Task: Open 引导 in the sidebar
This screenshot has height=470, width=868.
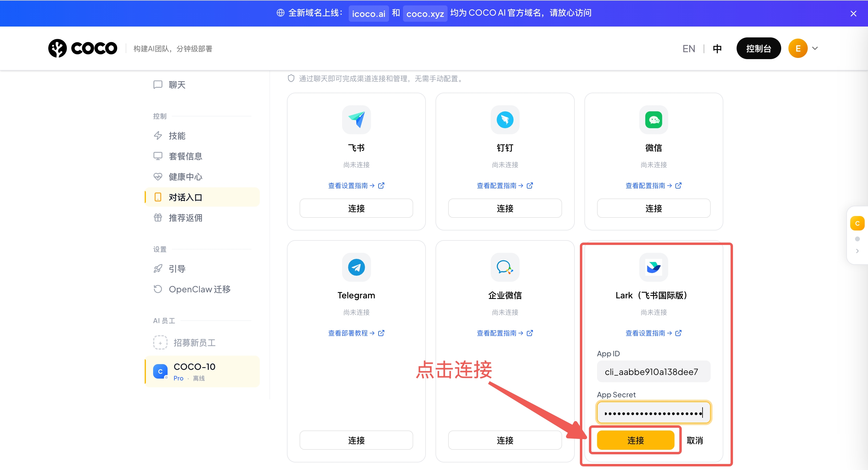Action: click(202, 269)
